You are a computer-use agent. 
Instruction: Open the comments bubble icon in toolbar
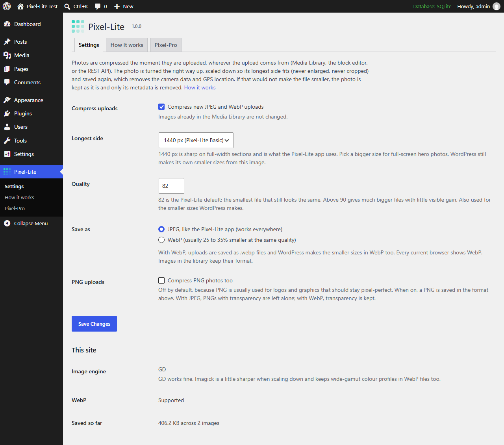(98, 7)
